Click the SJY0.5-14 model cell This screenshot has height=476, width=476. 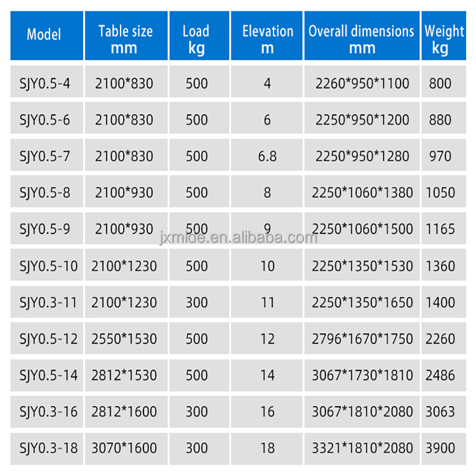(x=44, y=375)
